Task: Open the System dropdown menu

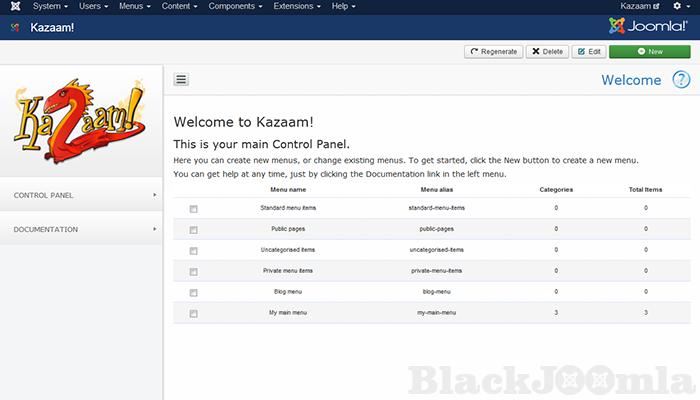Action: click(51, 6)
